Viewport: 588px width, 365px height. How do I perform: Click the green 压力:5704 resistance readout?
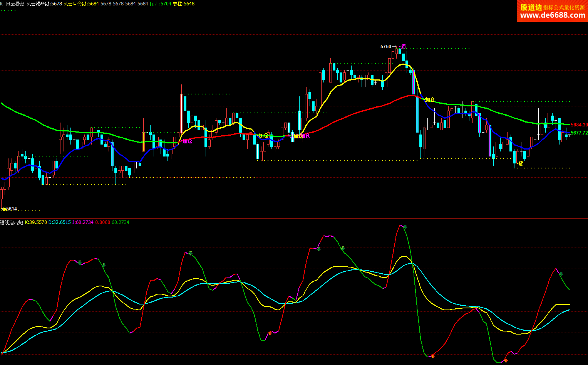pos(160,4)
